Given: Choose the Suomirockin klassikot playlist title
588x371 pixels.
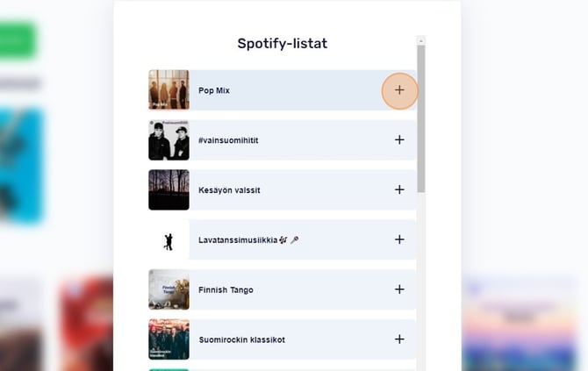Looking at the screenshot, I should [241, 339].
